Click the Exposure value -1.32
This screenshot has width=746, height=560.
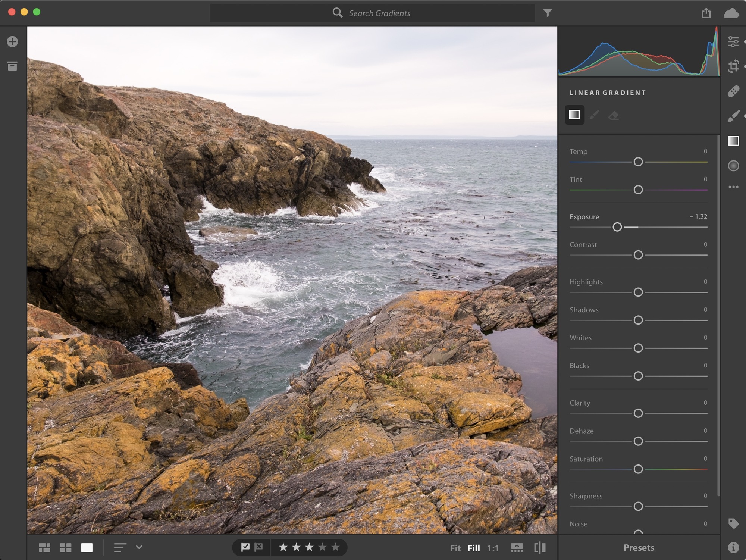tap(698, 216)
